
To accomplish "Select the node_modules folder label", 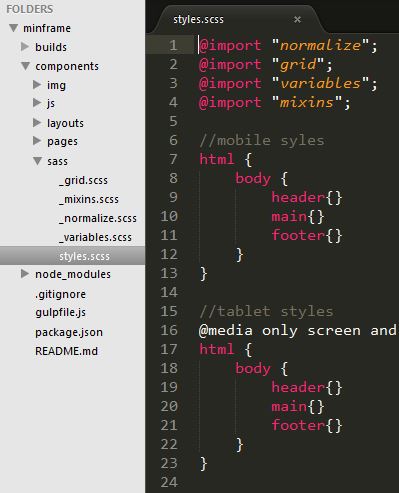I will pos(73,274).
